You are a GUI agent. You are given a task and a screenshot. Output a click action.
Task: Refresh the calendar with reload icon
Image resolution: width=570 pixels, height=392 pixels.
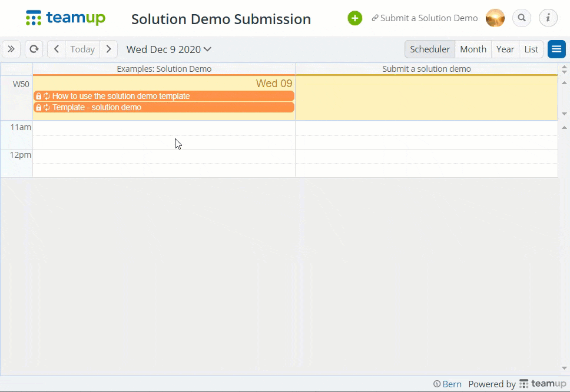[34, 49]
